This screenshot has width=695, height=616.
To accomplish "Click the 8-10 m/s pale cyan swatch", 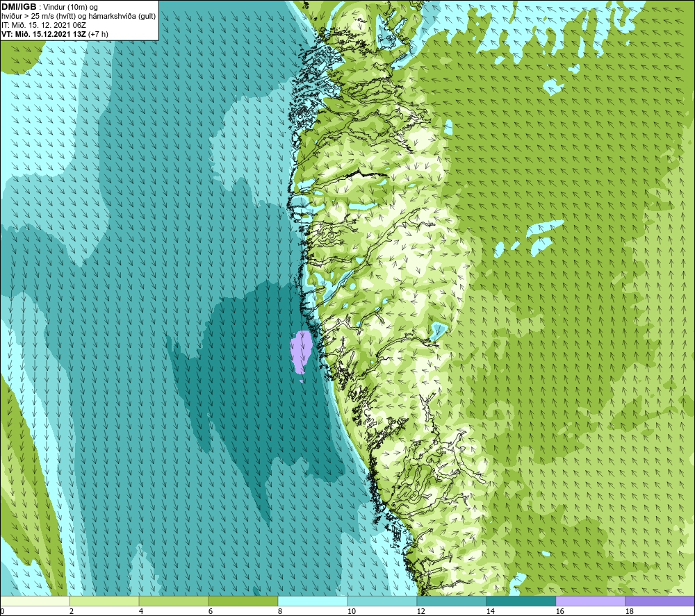I will tap(313, 601).
